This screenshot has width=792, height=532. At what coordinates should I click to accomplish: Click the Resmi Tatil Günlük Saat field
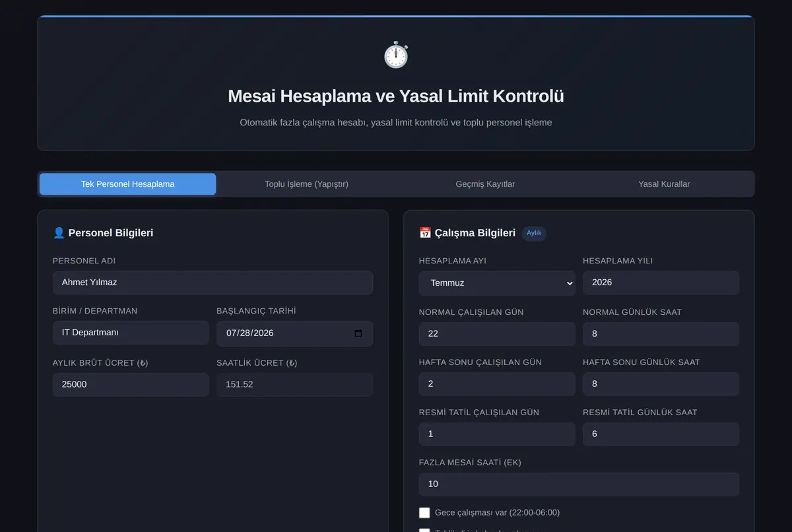[661, 434]
